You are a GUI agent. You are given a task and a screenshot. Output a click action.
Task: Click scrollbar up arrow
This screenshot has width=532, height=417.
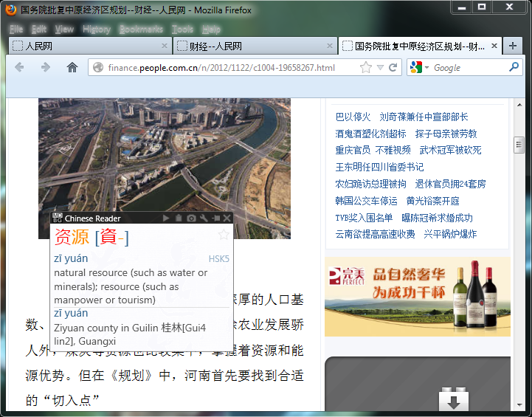click(x=519, y=105)
